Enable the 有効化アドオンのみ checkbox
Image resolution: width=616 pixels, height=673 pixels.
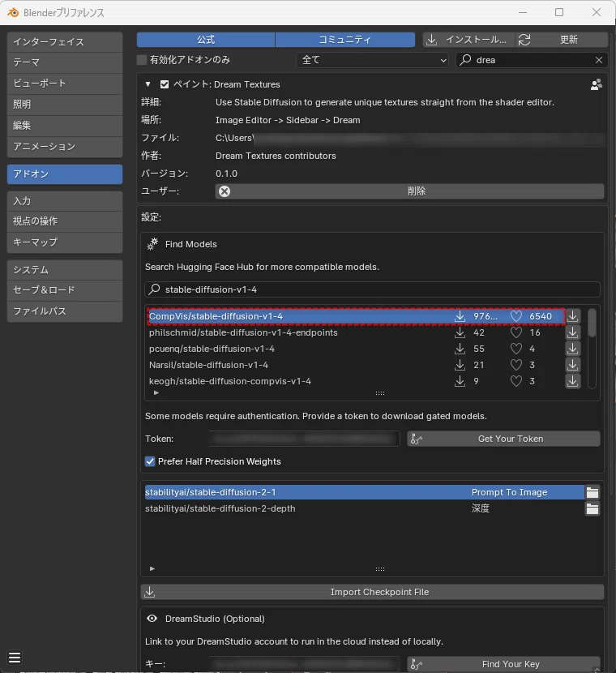[x=142, y=60]
